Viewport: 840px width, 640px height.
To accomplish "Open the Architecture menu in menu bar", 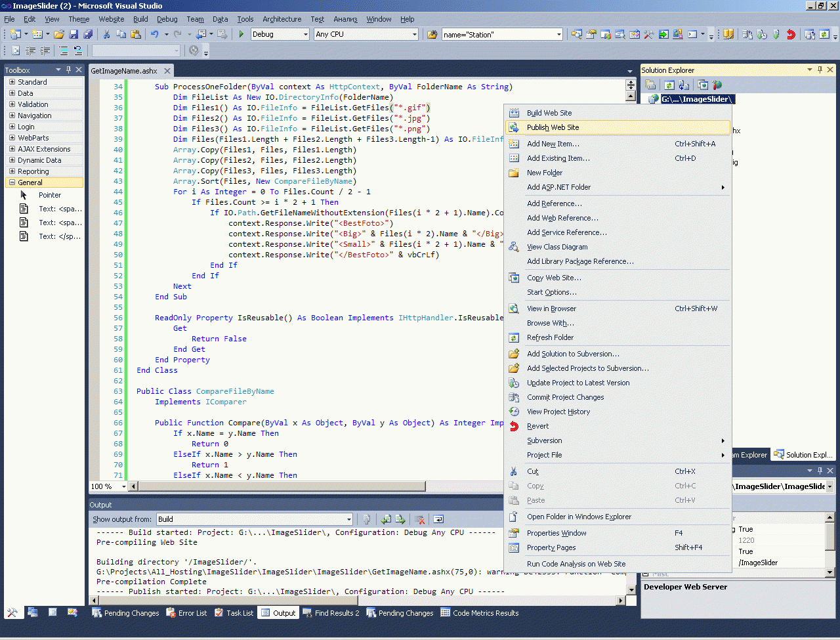I will (282, 19).
